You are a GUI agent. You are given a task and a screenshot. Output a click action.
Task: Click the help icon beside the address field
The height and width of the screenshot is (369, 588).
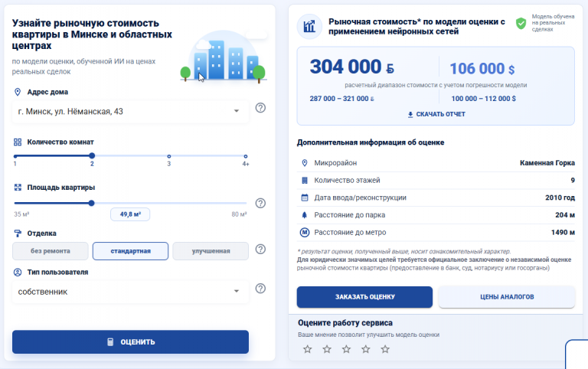(260, 108)
